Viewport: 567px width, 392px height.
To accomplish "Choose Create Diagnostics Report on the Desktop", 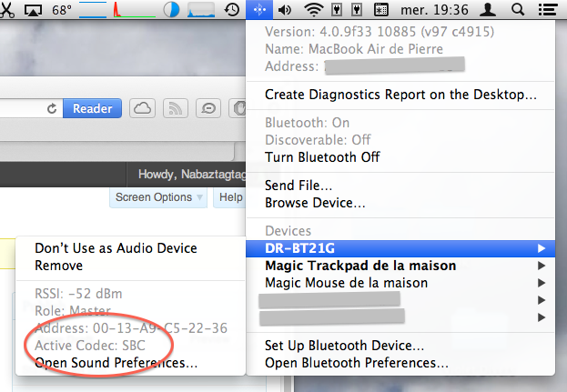I will tap(400, 94).
